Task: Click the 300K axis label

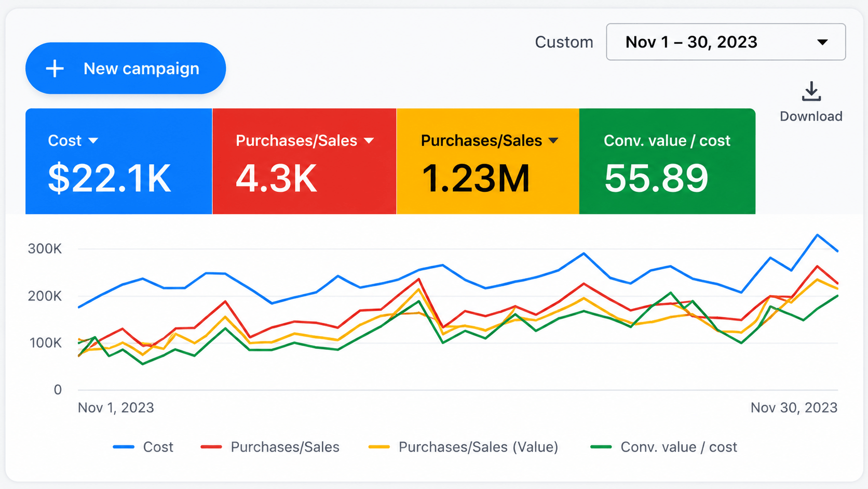Action: [45, 249]
